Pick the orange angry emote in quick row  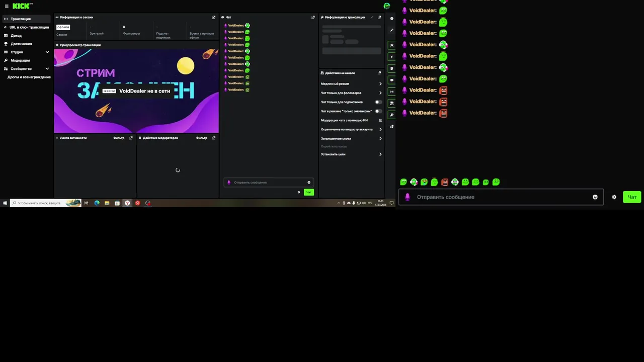[x=444, y=182]
